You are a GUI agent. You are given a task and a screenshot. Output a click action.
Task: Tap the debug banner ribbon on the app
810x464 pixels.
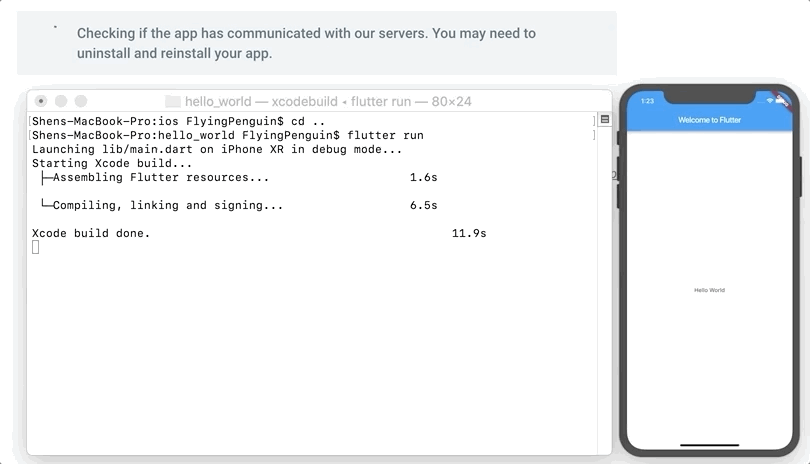pos(783,100)
